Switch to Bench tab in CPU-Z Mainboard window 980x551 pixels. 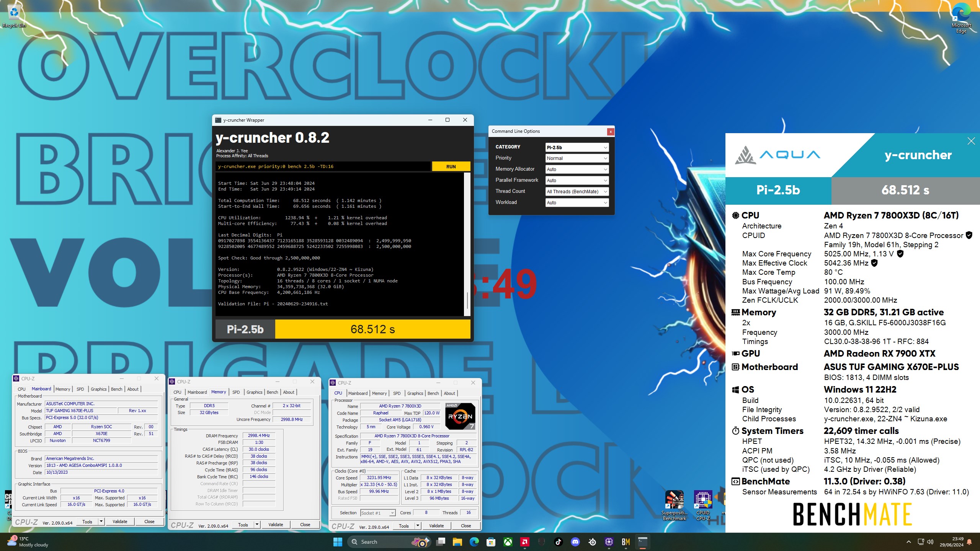116,389
